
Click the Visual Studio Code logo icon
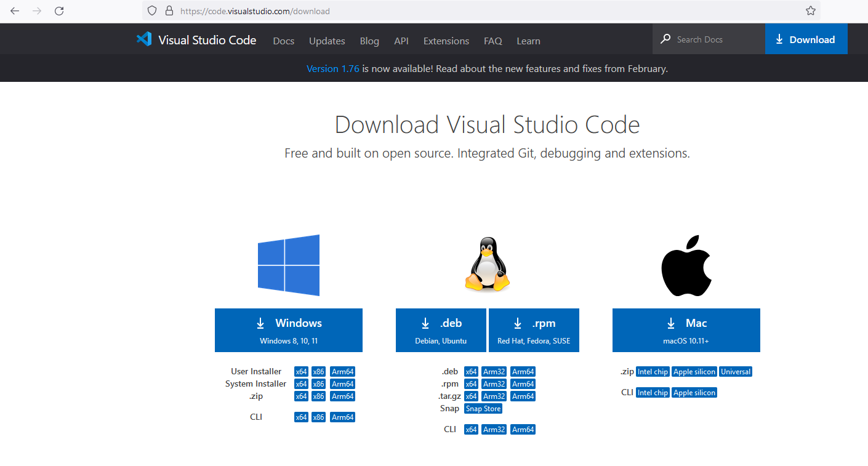pos(144,39)
